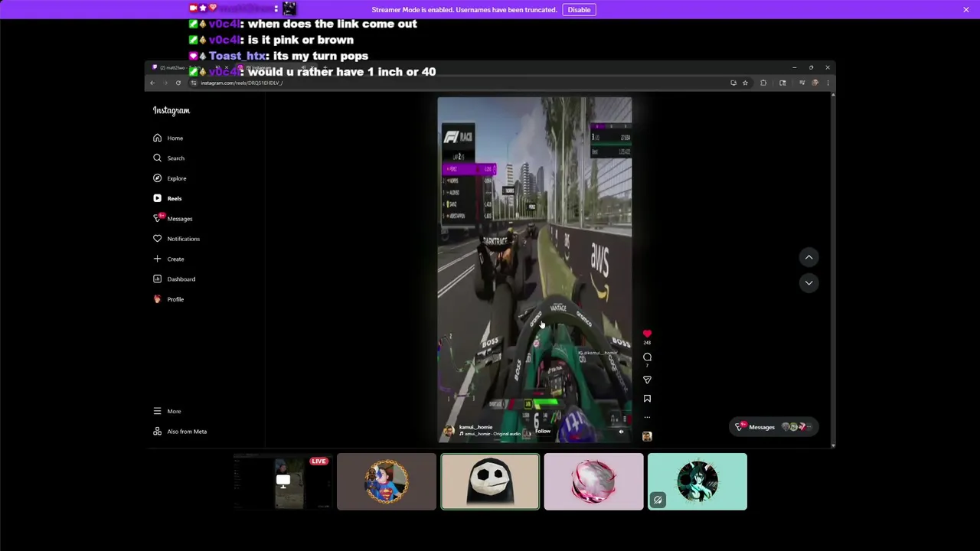Select the Superman avatar participant tile

pos(387,481)
